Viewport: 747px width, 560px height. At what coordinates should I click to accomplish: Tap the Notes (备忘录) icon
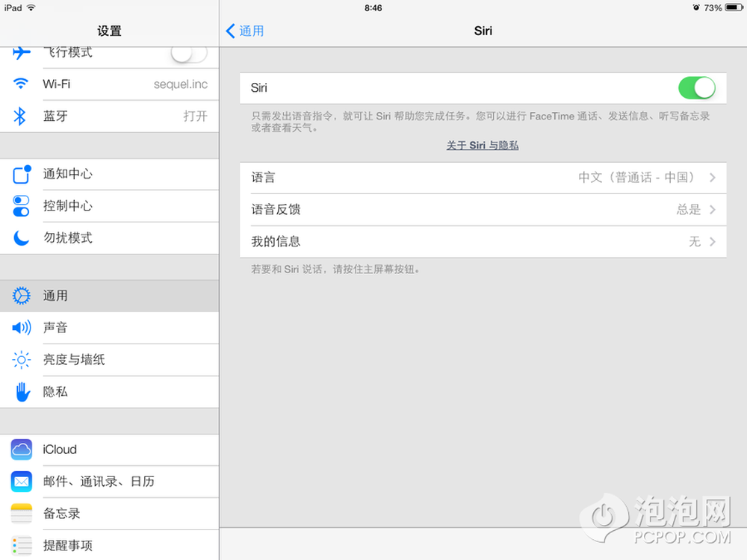pos(22,514)
